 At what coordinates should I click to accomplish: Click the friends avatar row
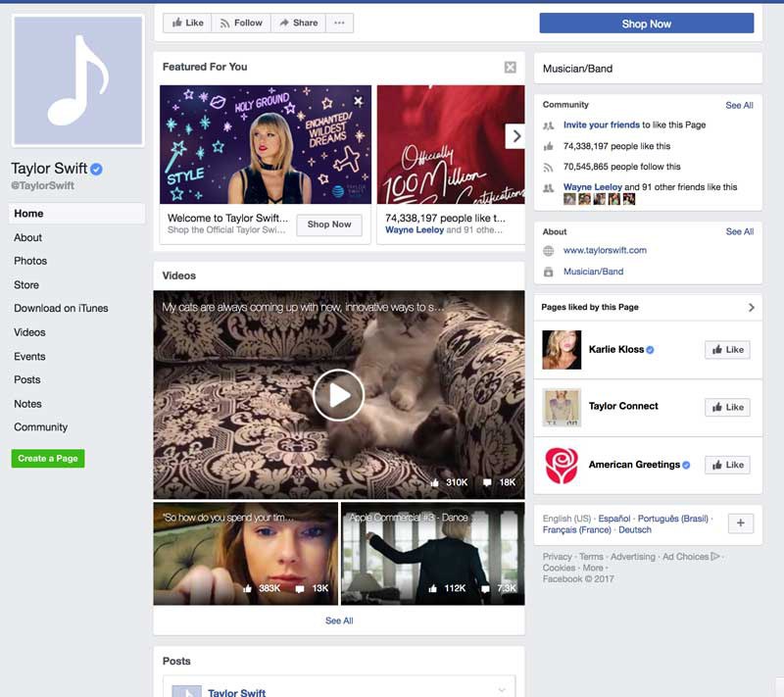click(599, 199)
